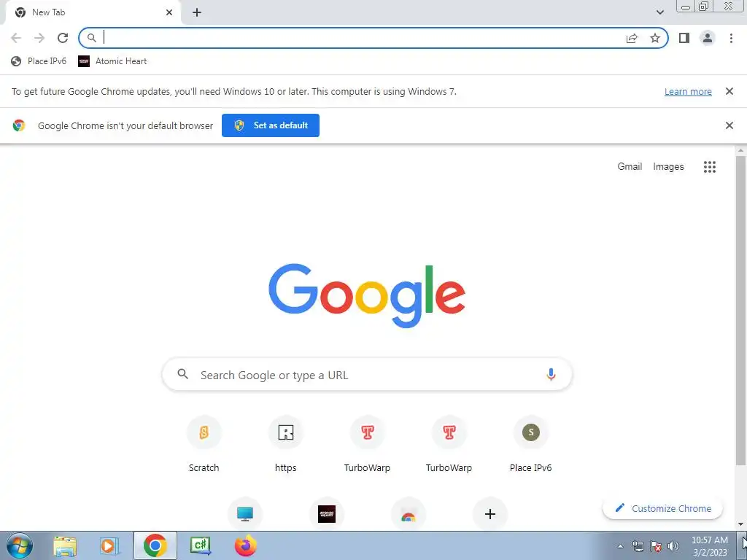The width and height of the screenshot is (747, 560).
Task: Open the Scratch shortcut
Action: (204, 443)
